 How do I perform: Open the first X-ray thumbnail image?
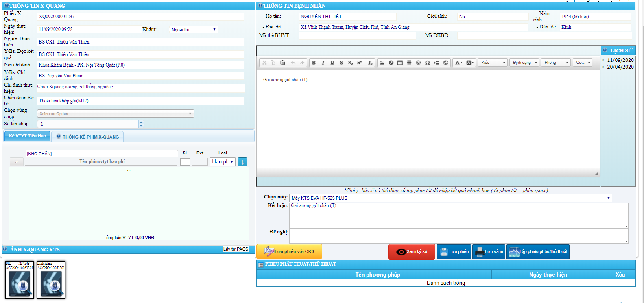20,280
